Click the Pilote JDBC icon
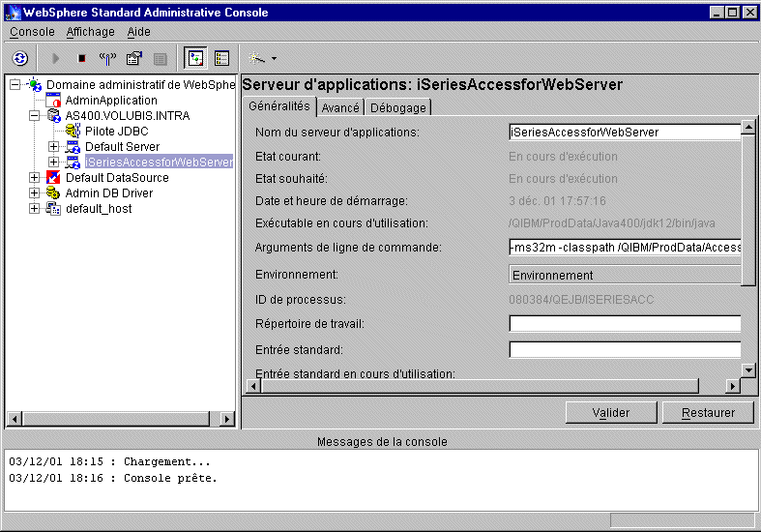 [73, 131]
